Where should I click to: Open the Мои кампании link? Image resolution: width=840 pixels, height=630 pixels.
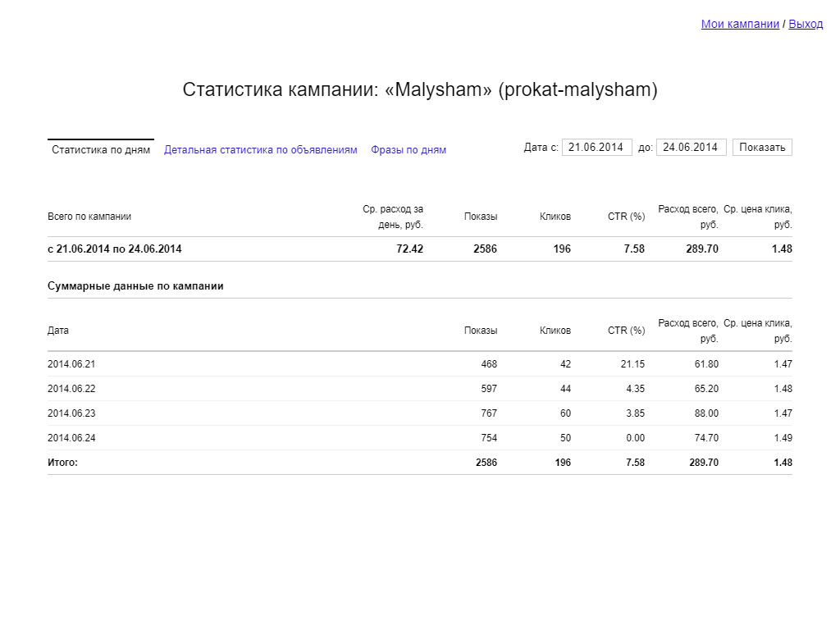pos(740,24)
